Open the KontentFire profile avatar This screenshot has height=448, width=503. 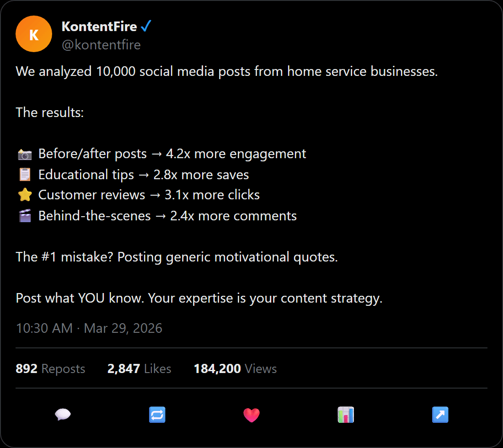pyautogui.click(x=34, y=34)
